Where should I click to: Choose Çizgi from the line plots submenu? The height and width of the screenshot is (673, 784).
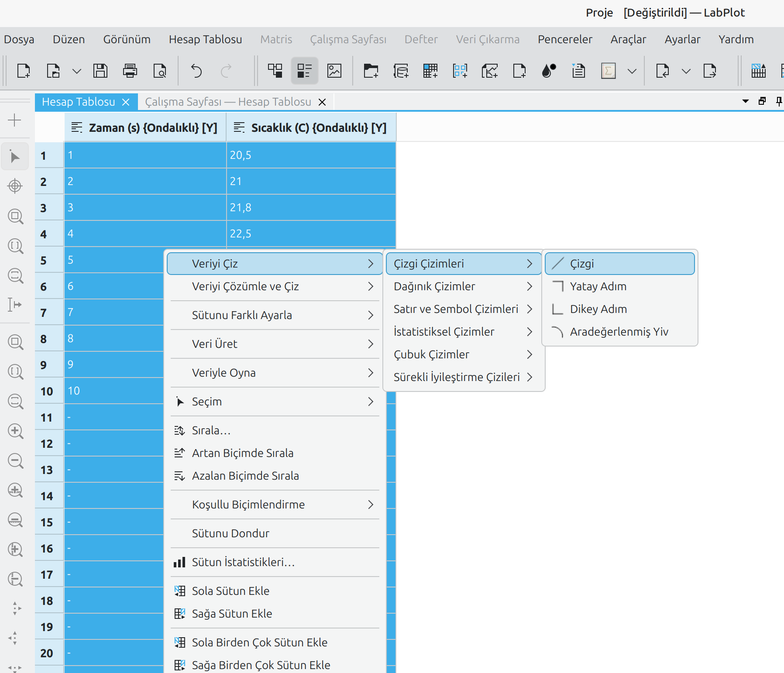tap(619, 264)
